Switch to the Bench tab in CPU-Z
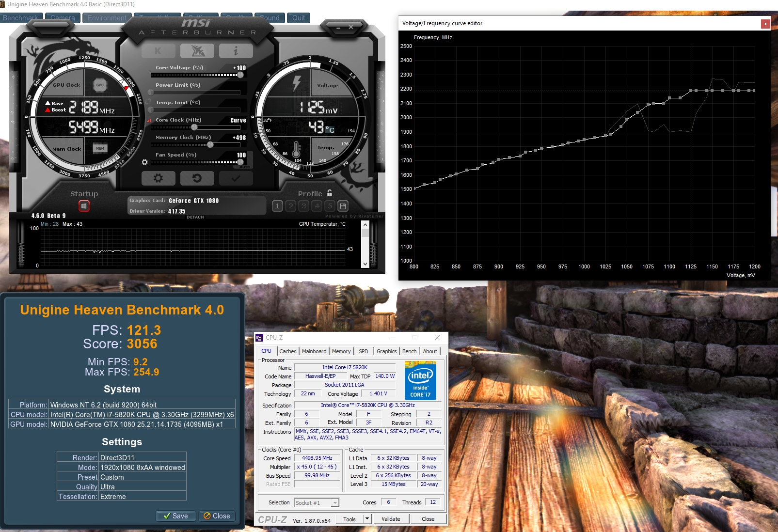 (x=410, y=351)
